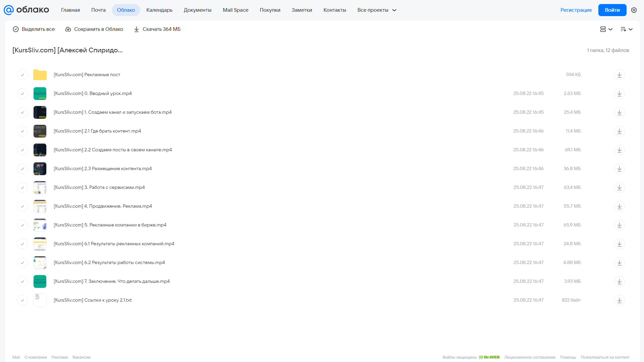Expand the Все проекты dropdown

coord(377,10)
